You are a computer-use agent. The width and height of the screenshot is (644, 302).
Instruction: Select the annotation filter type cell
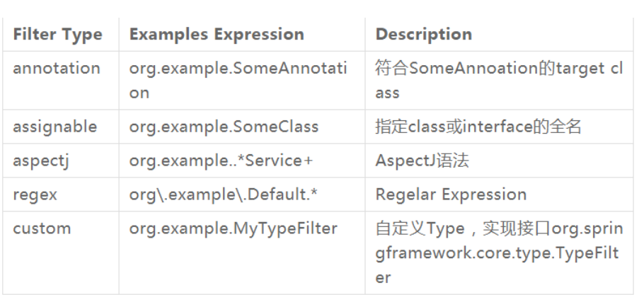[57, 69]
